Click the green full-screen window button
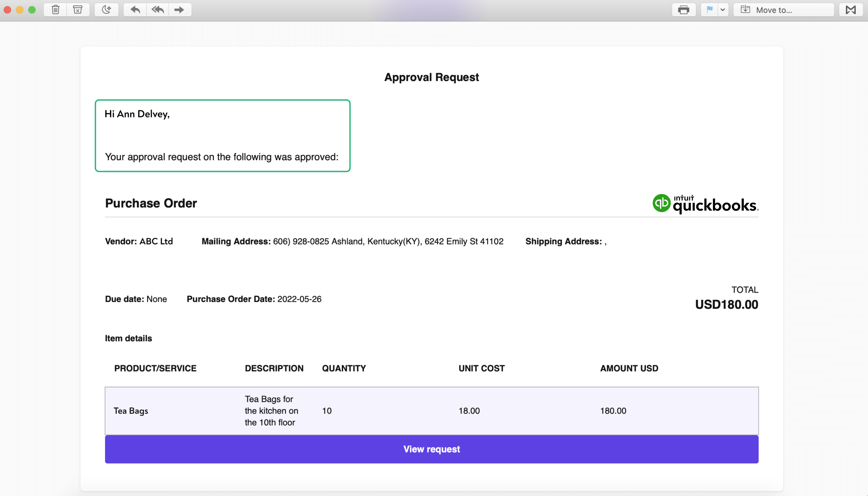The height and width of the screenshot is (496, 868). (32, 10)
